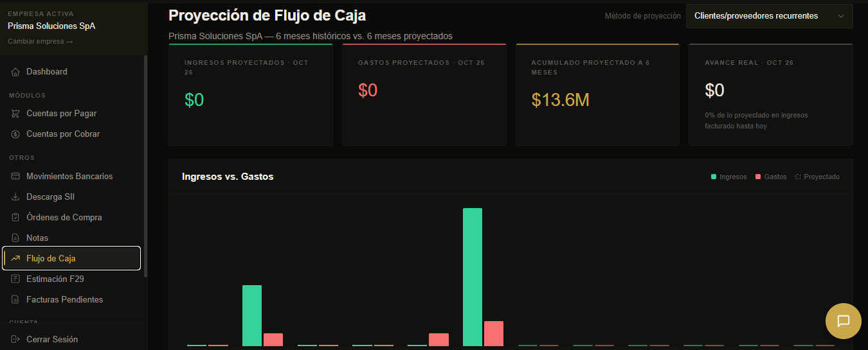Click the projection method dropdown chevron

tap(840, 17)
